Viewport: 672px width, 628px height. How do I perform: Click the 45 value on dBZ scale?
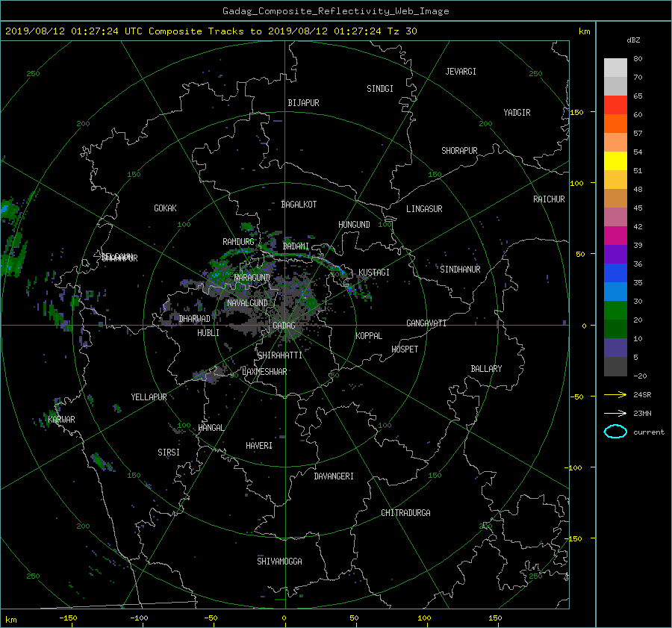[x=638, y=208]
